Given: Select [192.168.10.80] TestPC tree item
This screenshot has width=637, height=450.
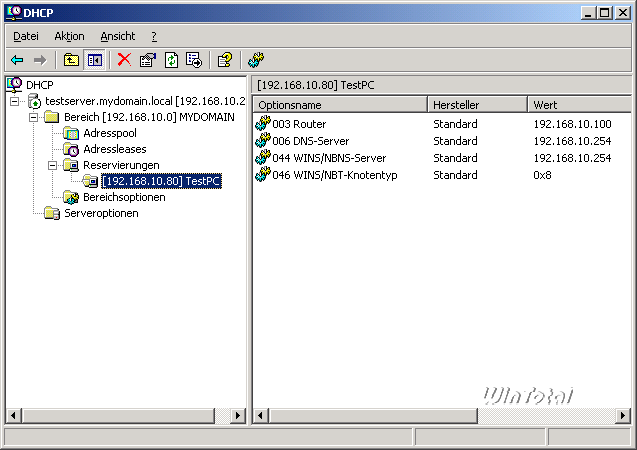Looking at the screenshot, I should (x=161, y=181).
